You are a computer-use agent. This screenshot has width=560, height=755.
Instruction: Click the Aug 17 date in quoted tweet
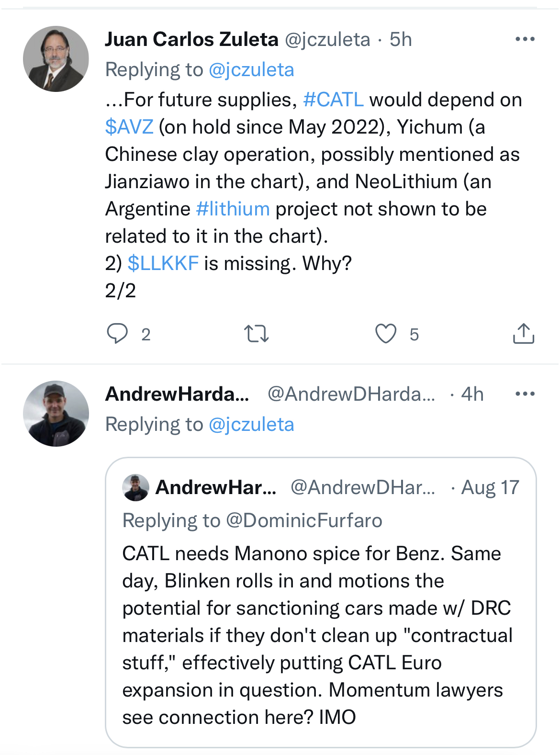pos(490,487)
